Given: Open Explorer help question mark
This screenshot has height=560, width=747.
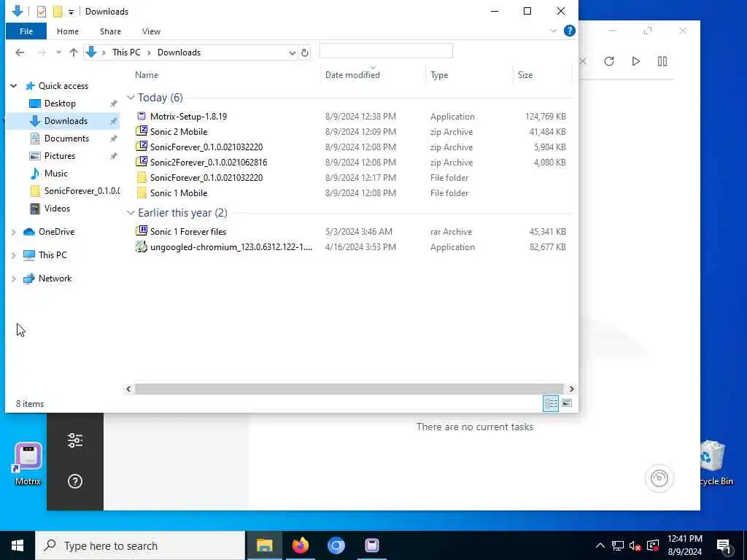Looking at the screenshot, I should (569, 31).
